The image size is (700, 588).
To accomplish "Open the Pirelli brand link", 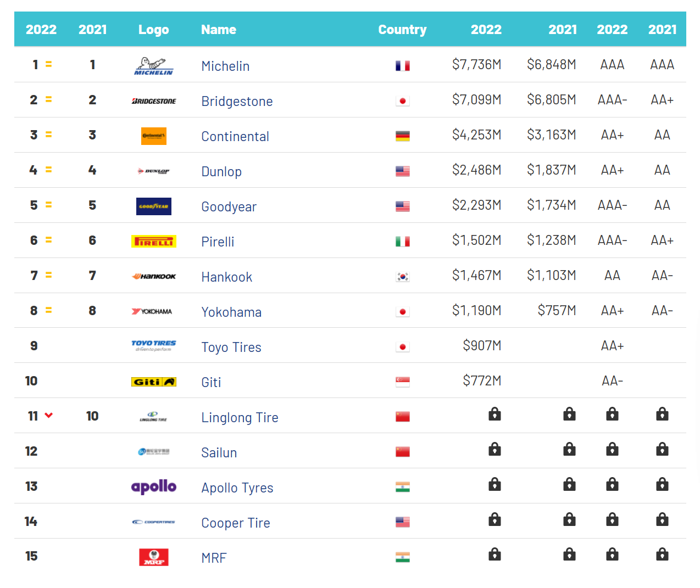I will coord(218,242).
